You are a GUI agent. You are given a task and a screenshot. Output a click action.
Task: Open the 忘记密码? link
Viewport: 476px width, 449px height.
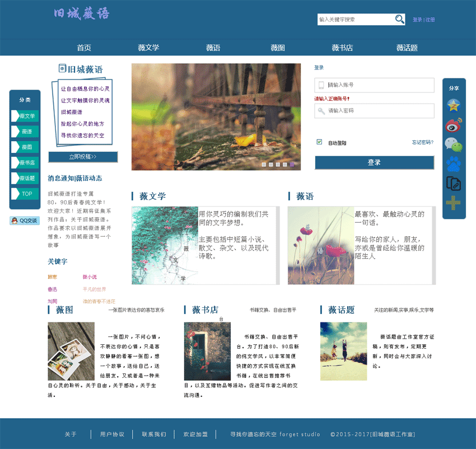point(423,142)
